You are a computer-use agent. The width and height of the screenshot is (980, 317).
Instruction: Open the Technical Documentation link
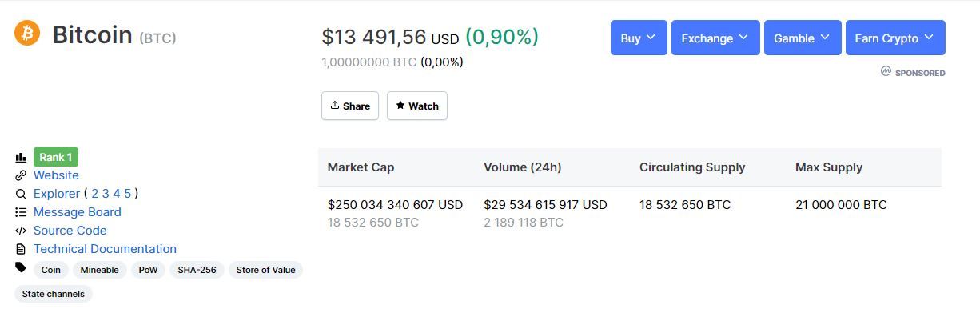[105, 249]
